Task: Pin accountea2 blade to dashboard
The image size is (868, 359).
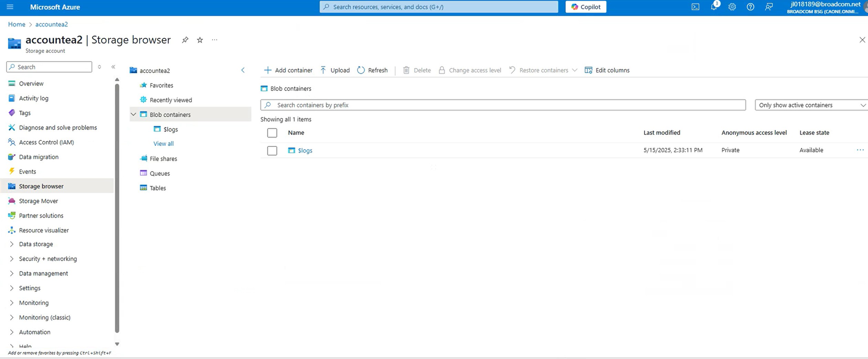Action: [185, 40]
